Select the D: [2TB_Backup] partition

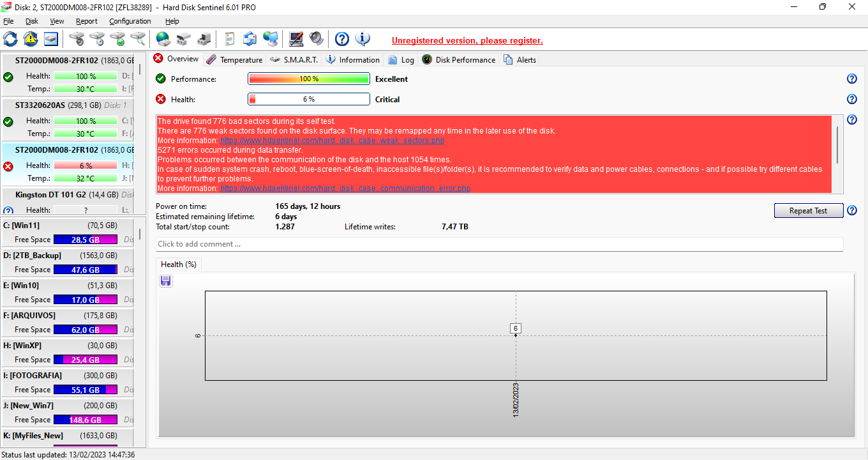[x=67, y=263]
